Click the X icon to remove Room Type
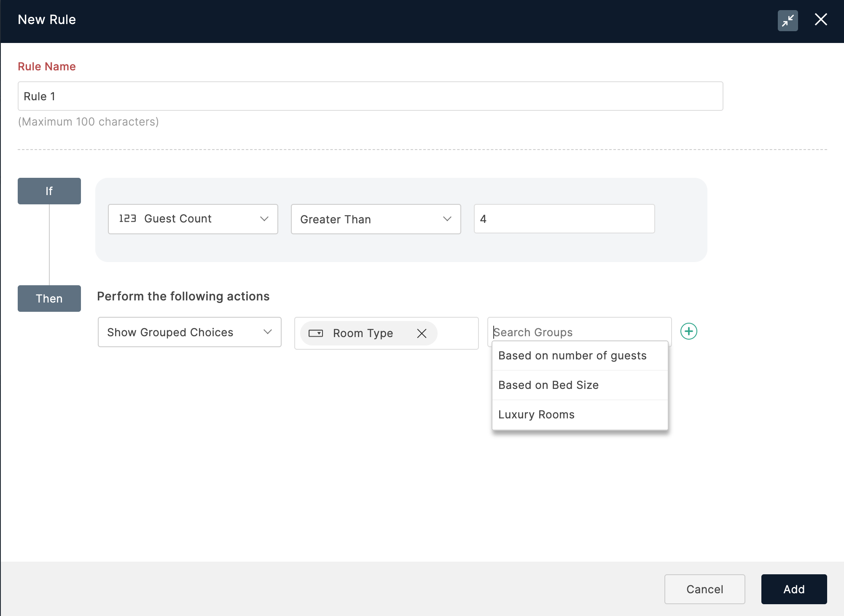The image size is (844, 616). coord(421,334)
